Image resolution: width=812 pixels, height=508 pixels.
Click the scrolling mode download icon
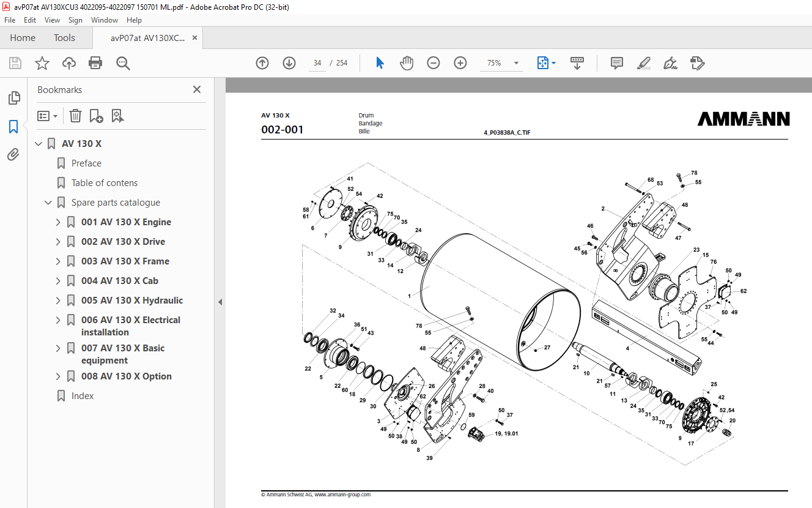577,63
